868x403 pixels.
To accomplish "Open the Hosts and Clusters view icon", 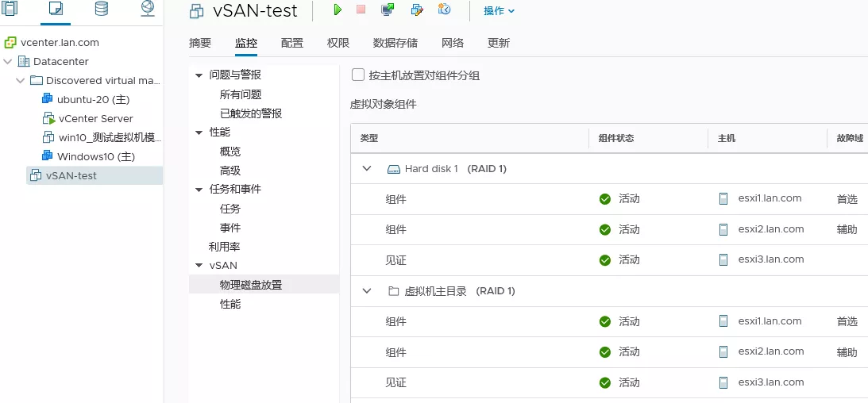I will point(10,10).
